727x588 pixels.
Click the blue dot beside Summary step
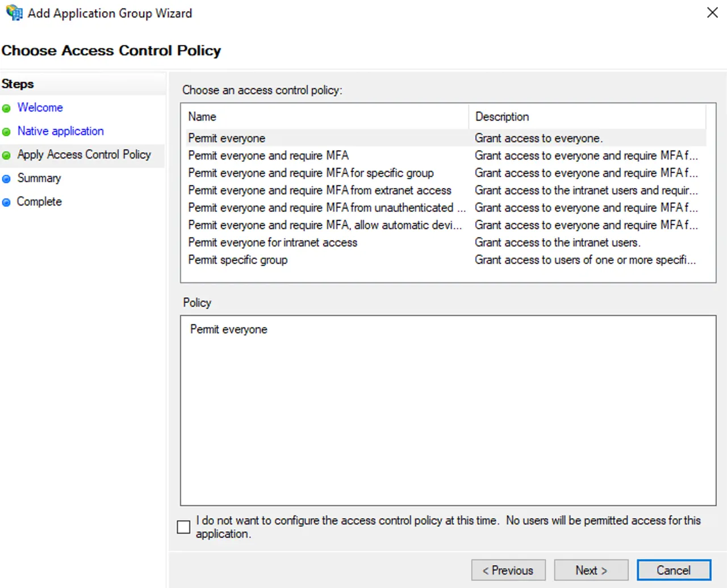click(x=6, y=179)
